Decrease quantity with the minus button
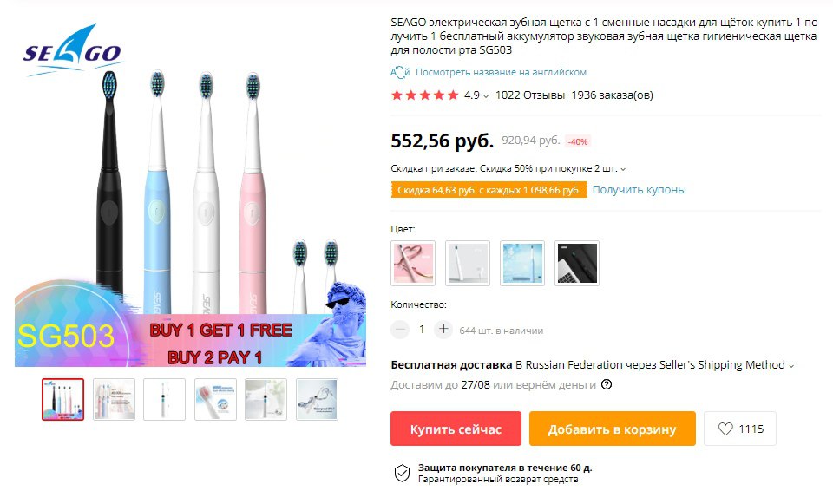 coord(400,330)
